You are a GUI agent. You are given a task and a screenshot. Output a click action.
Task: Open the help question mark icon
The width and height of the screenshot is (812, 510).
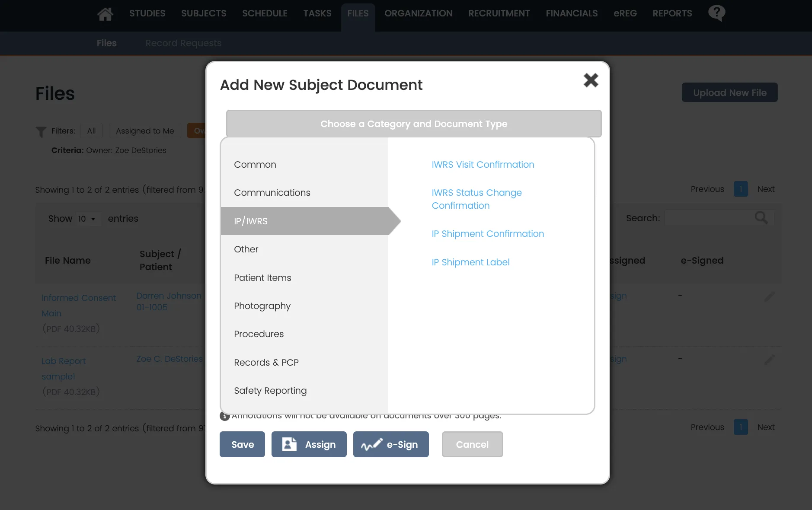[716, 13]
